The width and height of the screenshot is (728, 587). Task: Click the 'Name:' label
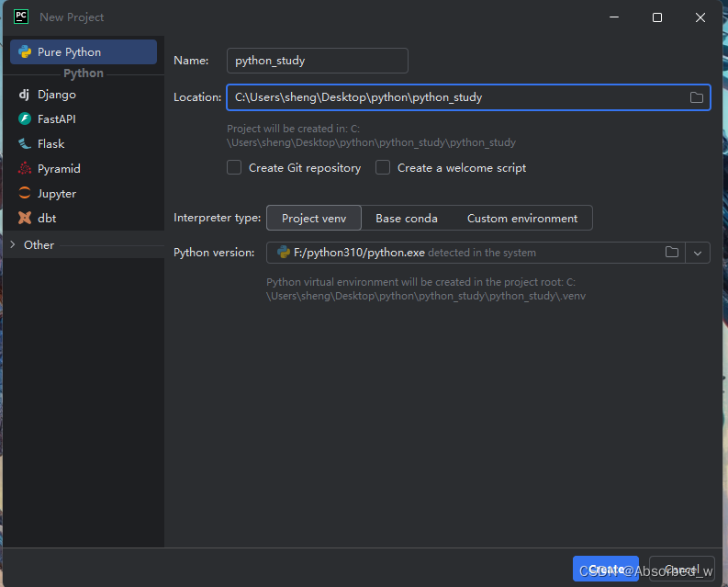point(191,61)
